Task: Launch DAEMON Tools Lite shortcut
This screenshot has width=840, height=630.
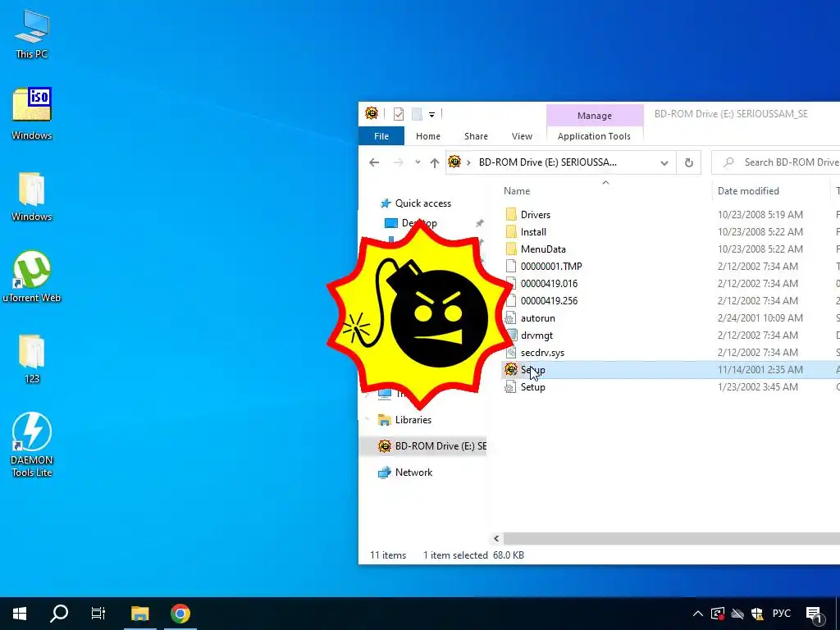Action: (x=32, y=444)
